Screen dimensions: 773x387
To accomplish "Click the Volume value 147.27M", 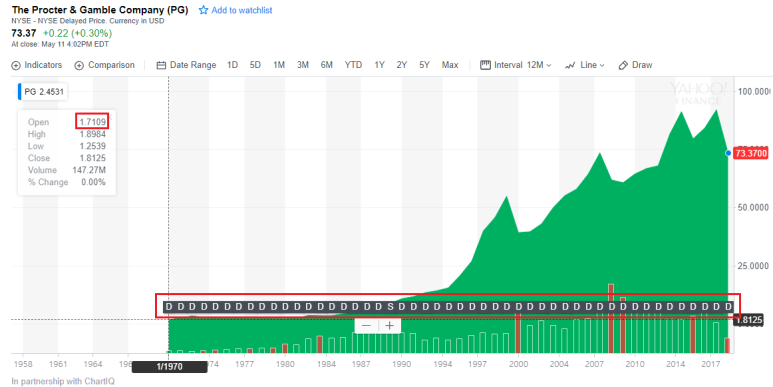I will 89,170.
